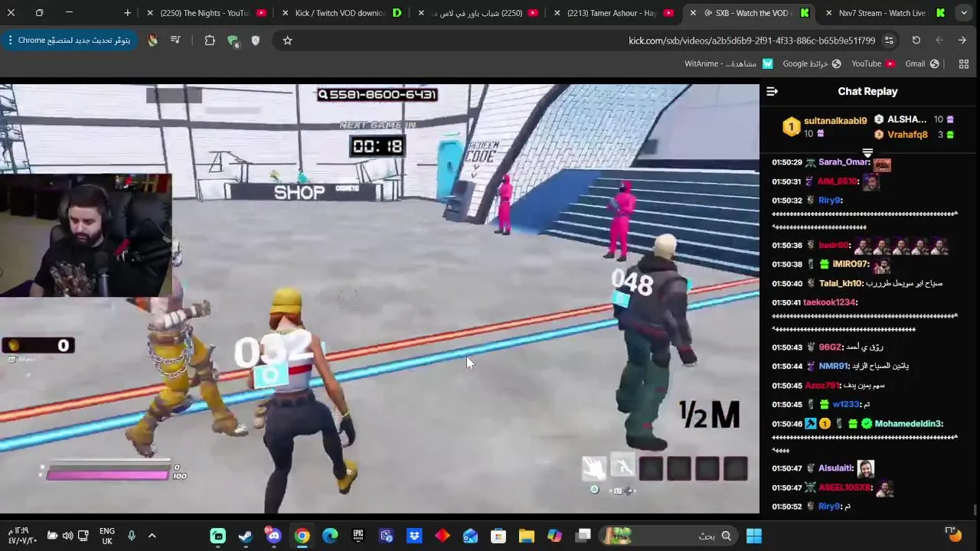This screenshot has height=551, width=980.
Task: Click the bookmark star icon
Action: pyautogui.click(x=287, y=41)
